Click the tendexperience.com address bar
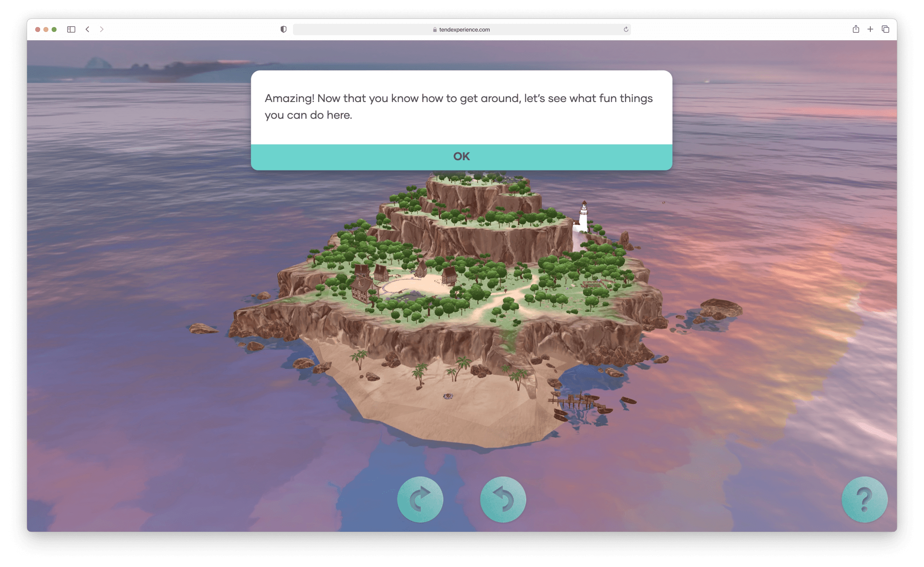 pos(461,29)
